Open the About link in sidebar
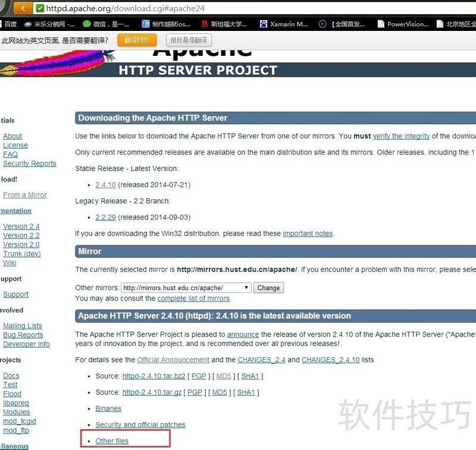The height and width of the screenshot is (450, 476). [x=12, y=136]
